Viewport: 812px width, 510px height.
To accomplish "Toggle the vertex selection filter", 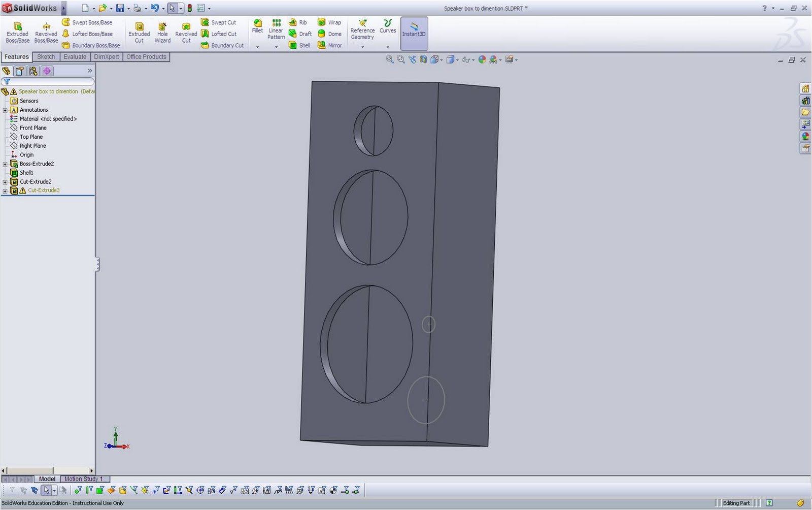I will (78, 490).
